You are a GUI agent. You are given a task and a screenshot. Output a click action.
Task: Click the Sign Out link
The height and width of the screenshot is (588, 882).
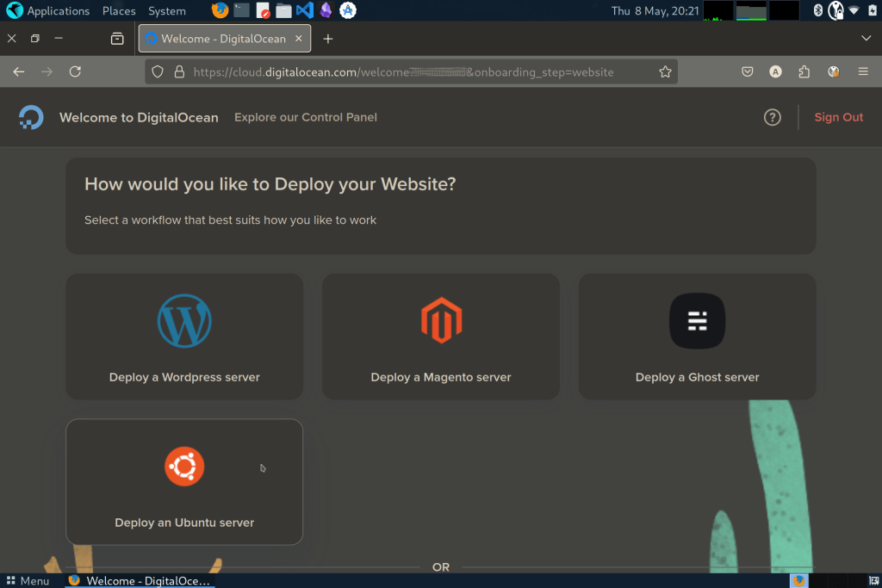[x=838, y=117]
